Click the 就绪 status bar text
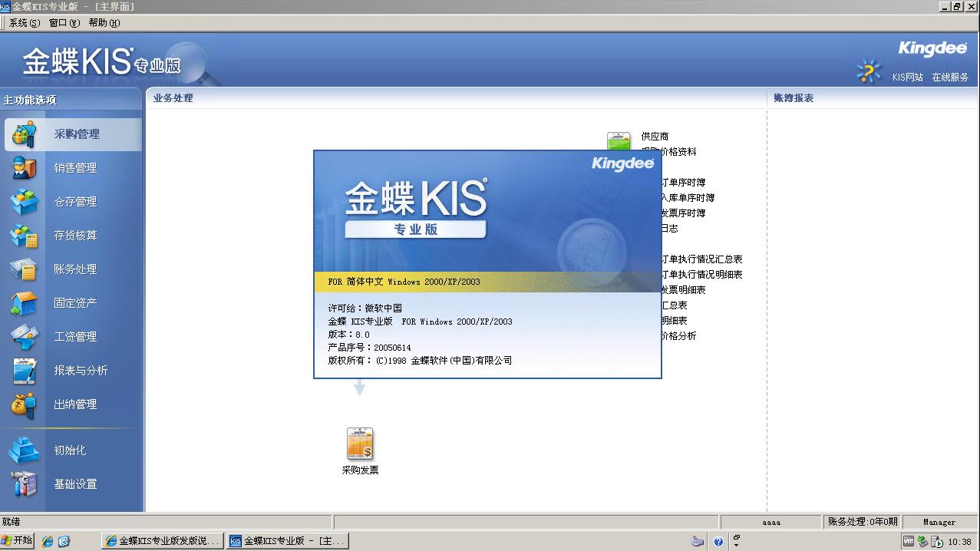Image resolution: width=980 pixels, height=551 pixels. point(11,522)
